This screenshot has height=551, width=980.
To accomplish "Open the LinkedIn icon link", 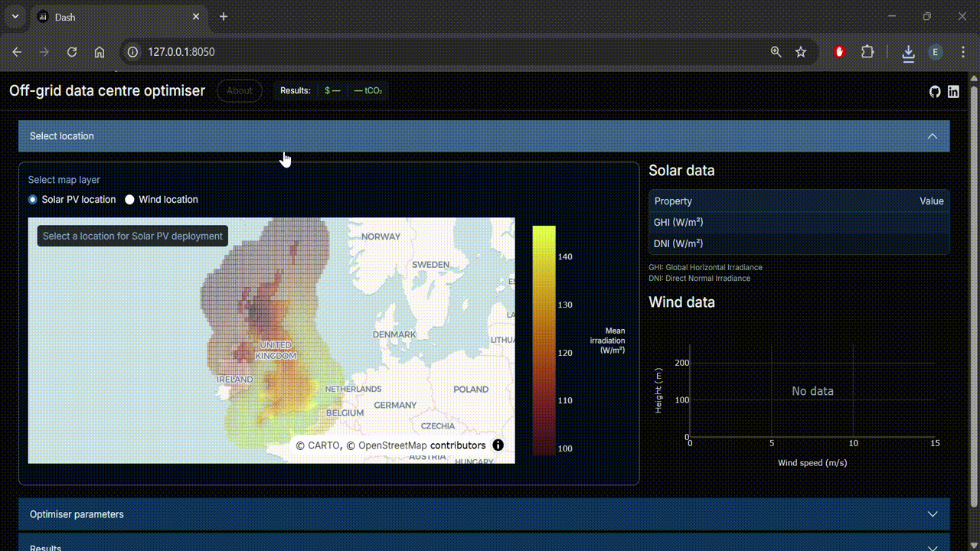I will 953,92.
